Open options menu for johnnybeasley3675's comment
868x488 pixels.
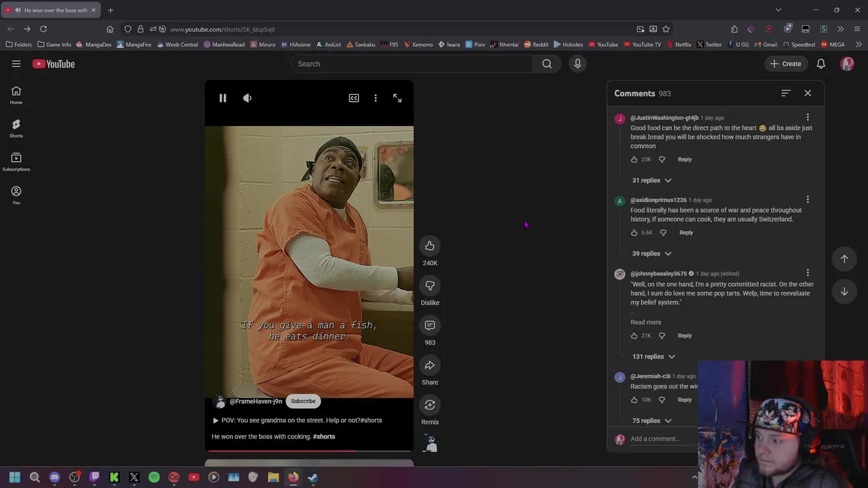(x=808, y=273)
